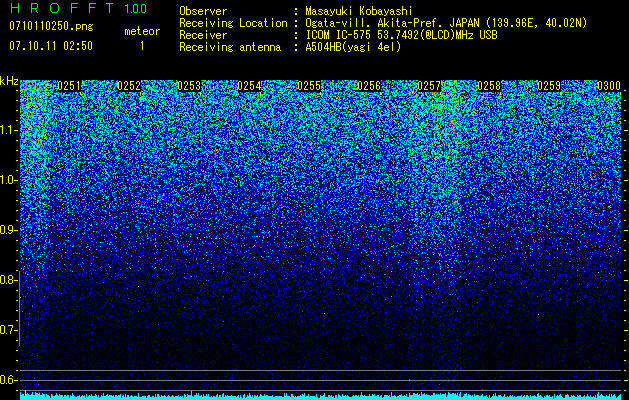Click the date stamp 07.10.11 02:50

tap(51, 46)
